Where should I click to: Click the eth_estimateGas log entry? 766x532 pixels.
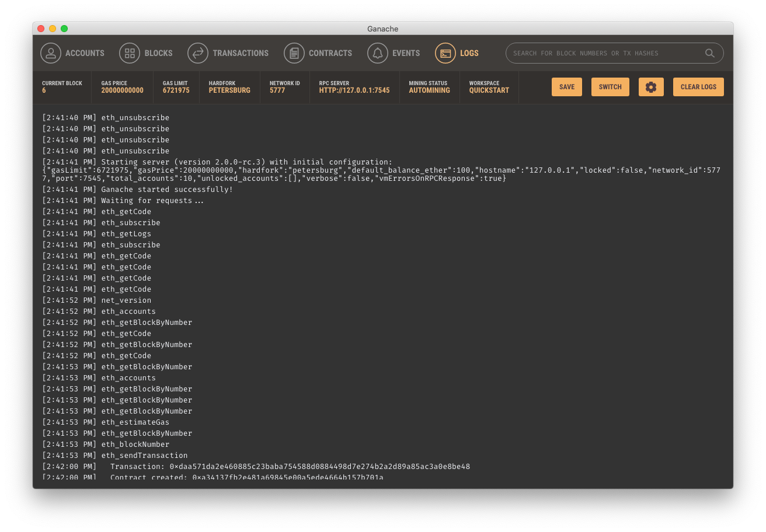pyautogui.click(x=106, y=422)
